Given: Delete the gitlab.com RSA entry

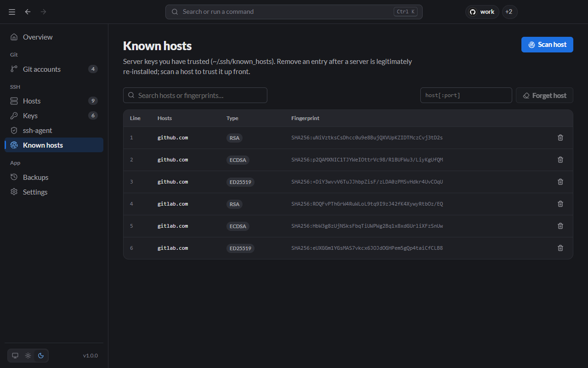Looking at the screenshot, I should pos(560,204).
